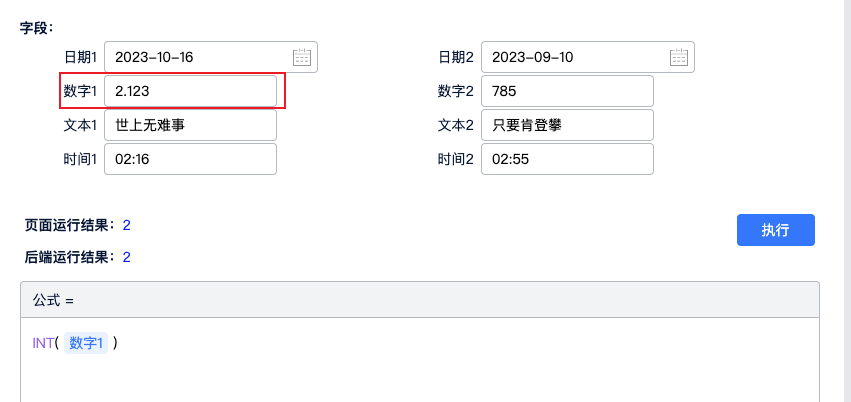Open the 时间2 time field showing 02:55
This screenshot has width=851, height=402.
coord(567,159)
